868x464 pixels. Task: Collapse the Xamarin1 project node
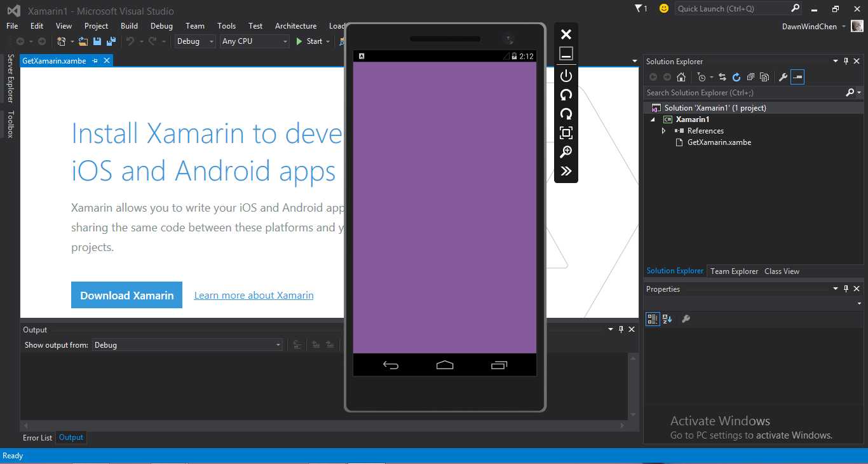(653, 119)
